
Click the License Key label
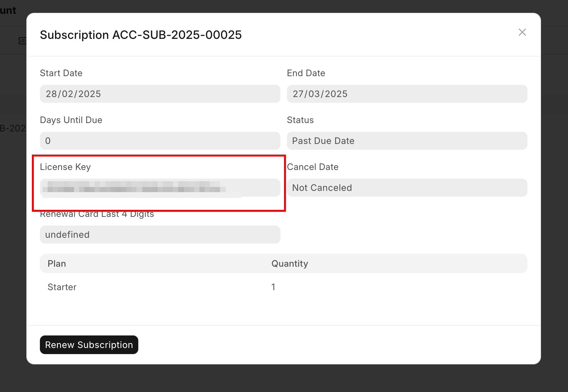pos(65,167)
